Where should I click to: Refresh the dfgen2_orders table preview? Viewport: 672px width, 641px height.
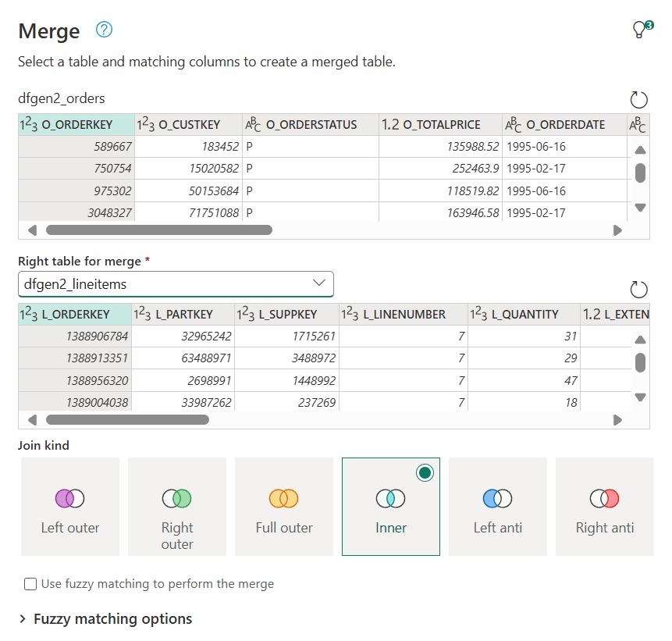[x=638, y=99]
